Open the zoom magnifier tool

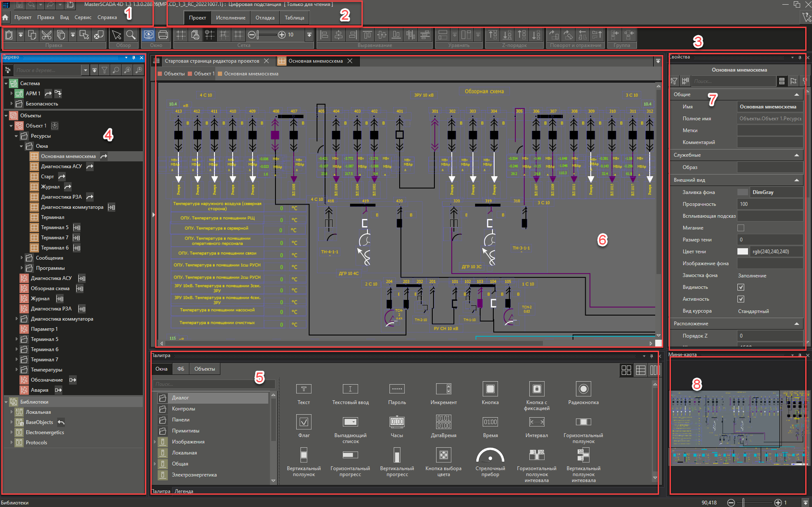131,35
